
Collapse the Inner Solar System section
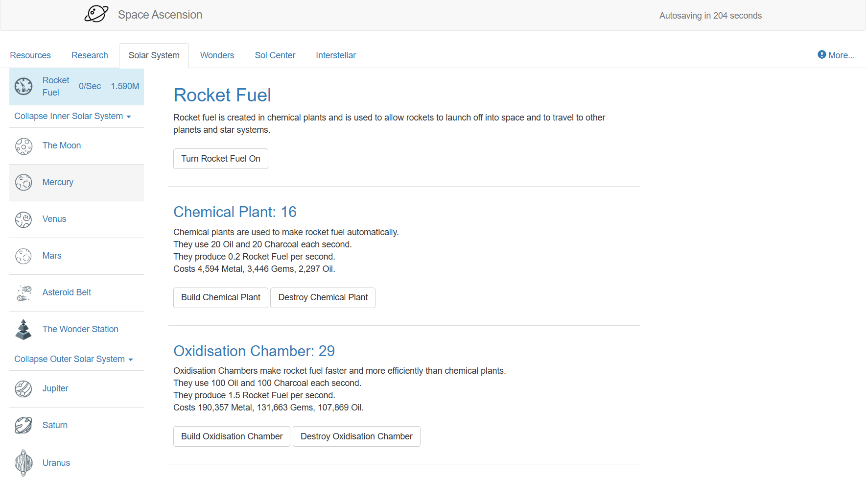coord(72,116)
